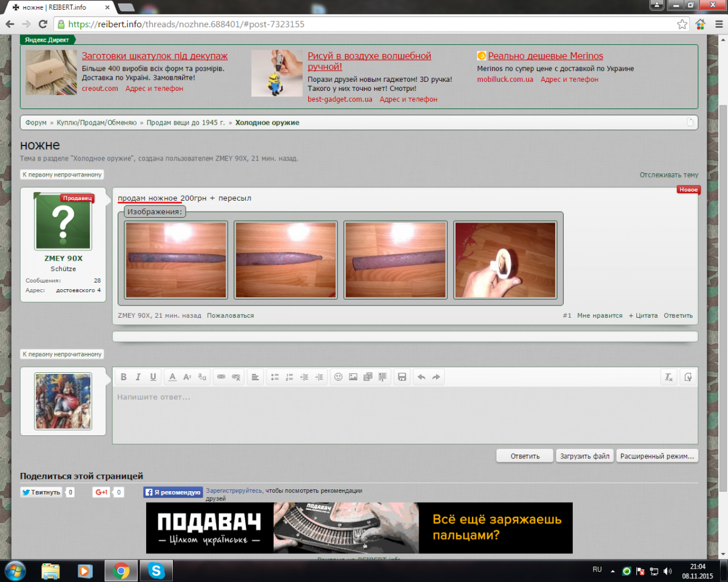Toggle bold formatting in reply editor
Viewport: 728px width, 582px height.
tap(124, 377)
